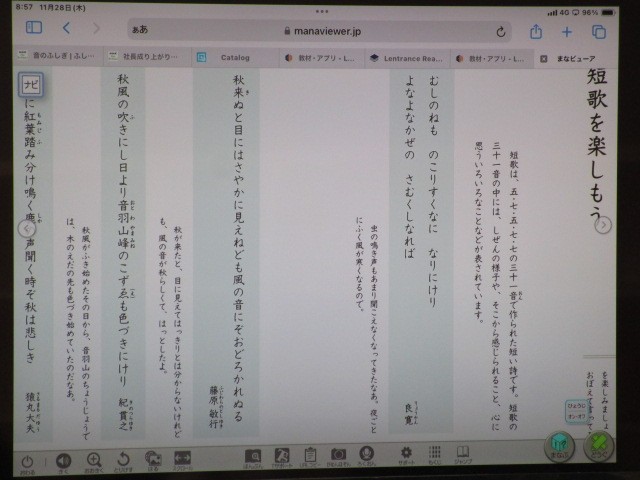
Task: Tap the poet name 良寛
Action: tap(409, 413)
